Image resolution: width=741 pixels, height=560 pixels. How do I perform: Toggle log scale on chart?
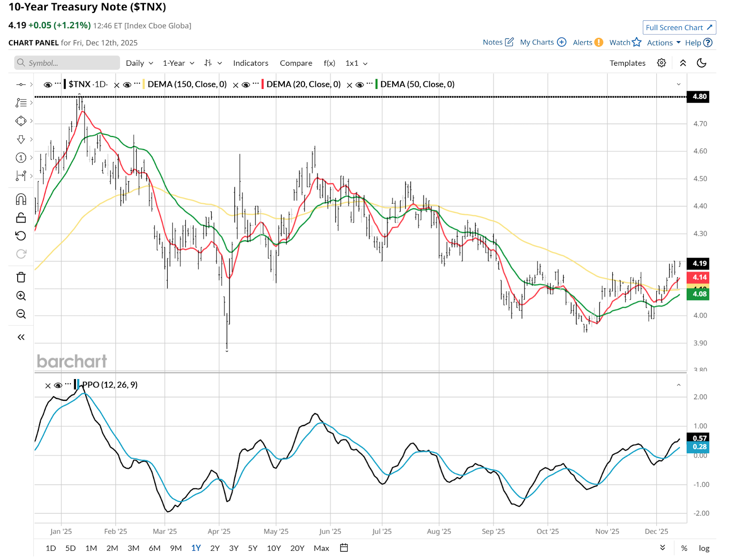pos(704,548)
